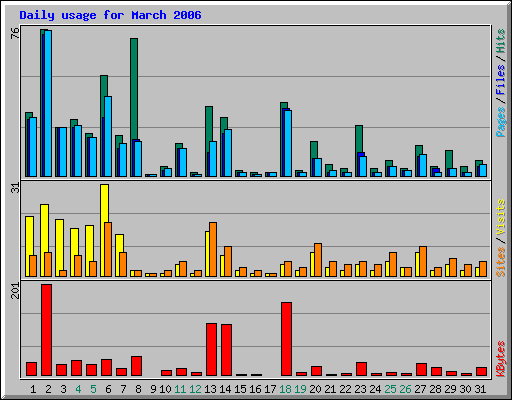Click green weekend day label "18"
The width and height of the screenshot is (512, 400).
(x=285, y=389)
